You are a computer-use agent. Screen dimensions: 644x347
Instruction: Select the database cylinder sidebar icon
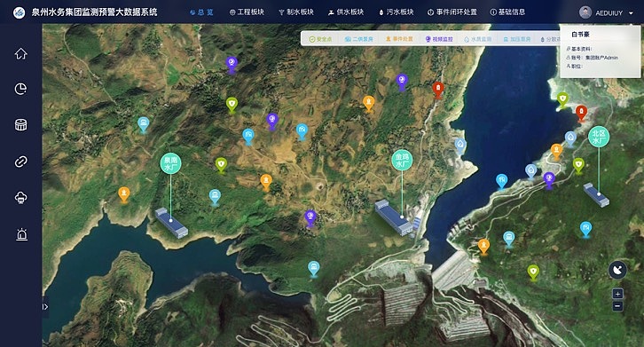pyautogui.click(x=21, y=124)
